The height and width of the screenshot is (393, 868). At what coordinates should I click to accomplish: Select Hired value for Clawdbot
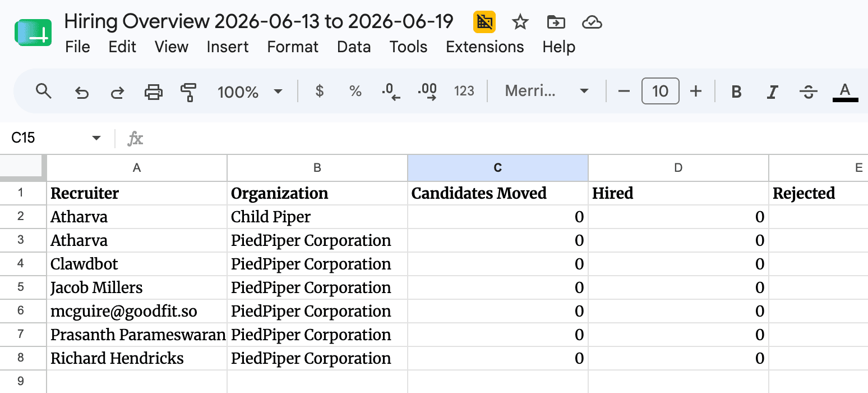click(x=678, y=264)
